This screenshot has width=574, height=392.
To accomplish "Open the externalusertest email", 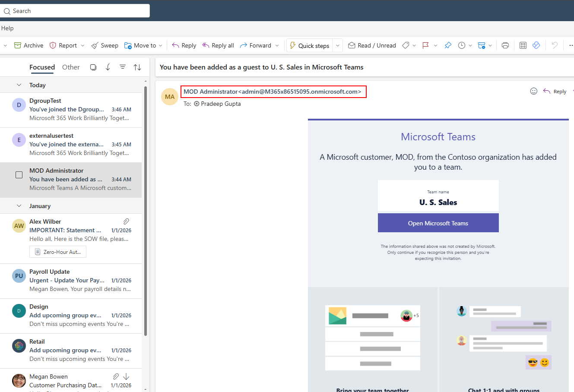I will click(x=71, y=145).
